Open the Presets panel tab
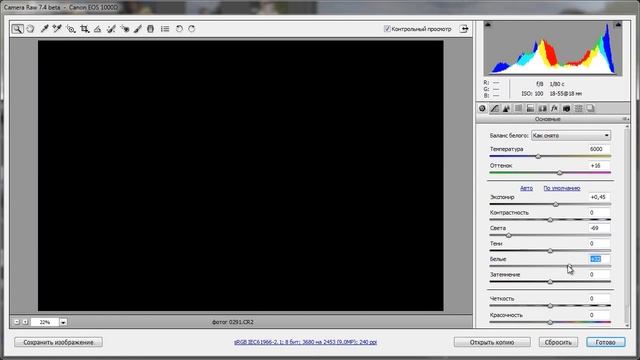Screen dimensions: 640x360 pos(578,109)
